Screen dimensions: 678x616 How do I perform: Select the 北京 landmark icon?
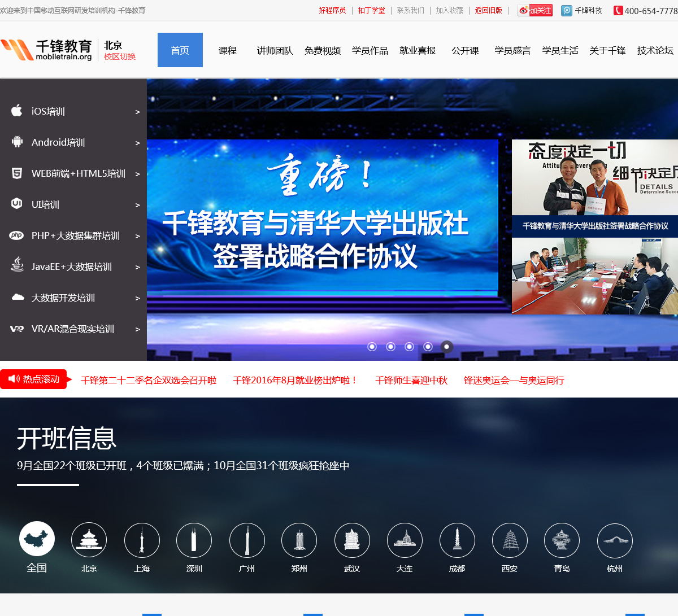click(x=89, y=540)
